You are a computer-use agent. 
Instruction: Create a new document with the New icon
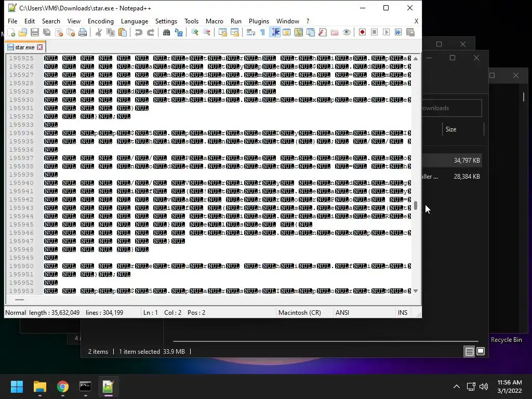11,32
